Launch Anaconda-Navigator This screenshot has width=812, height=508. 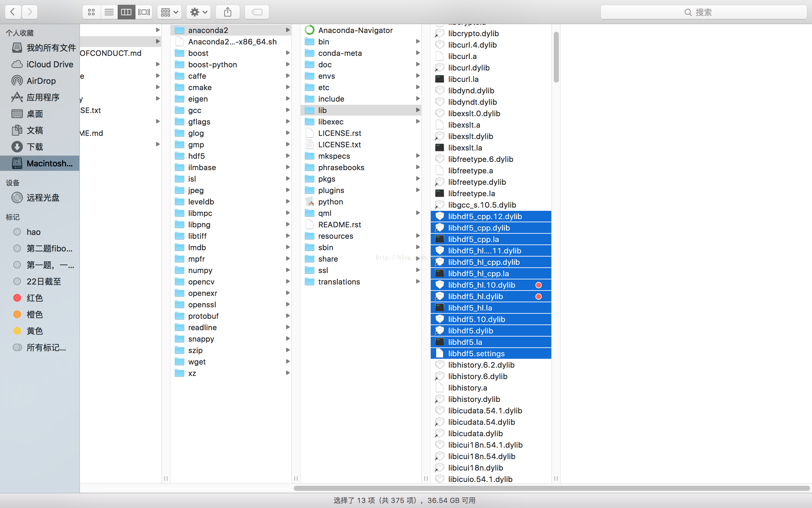[361, 30]
